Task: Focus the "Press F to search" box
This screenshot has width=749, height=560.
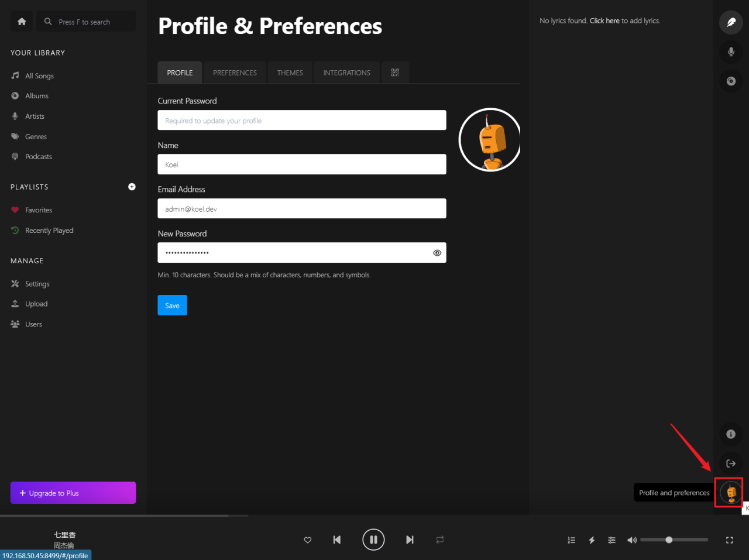Action: (x=86, y=22)
